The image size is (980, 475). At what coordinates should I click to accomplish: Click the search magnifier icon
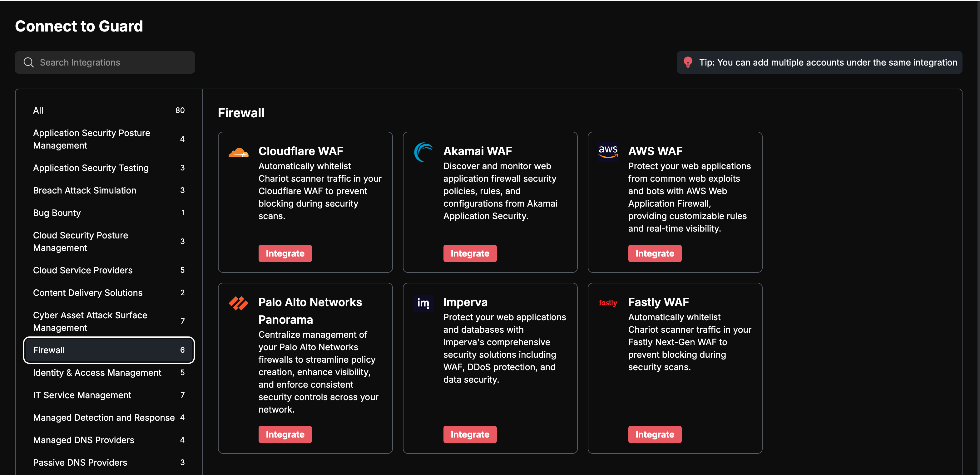point(28,62)
